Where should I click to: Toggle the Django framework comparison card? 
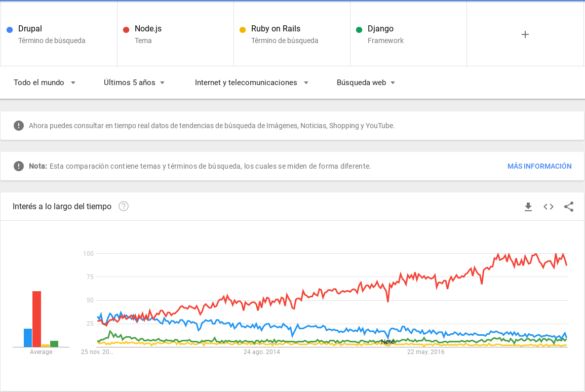(x=408, y=33)
